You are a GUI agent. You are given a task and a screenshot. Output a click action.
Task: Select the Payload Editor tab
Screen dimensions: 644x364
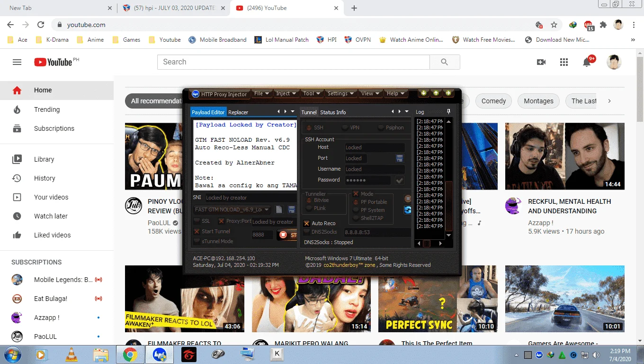pos(208,112)
